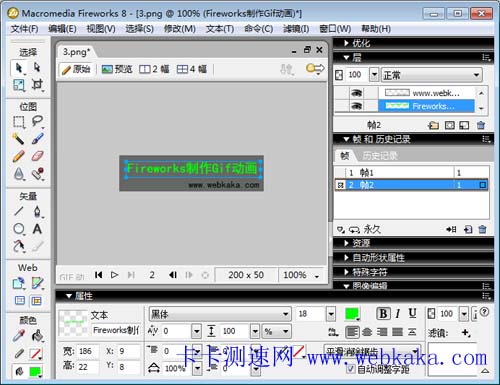Set left text alignment

[352, 332]
